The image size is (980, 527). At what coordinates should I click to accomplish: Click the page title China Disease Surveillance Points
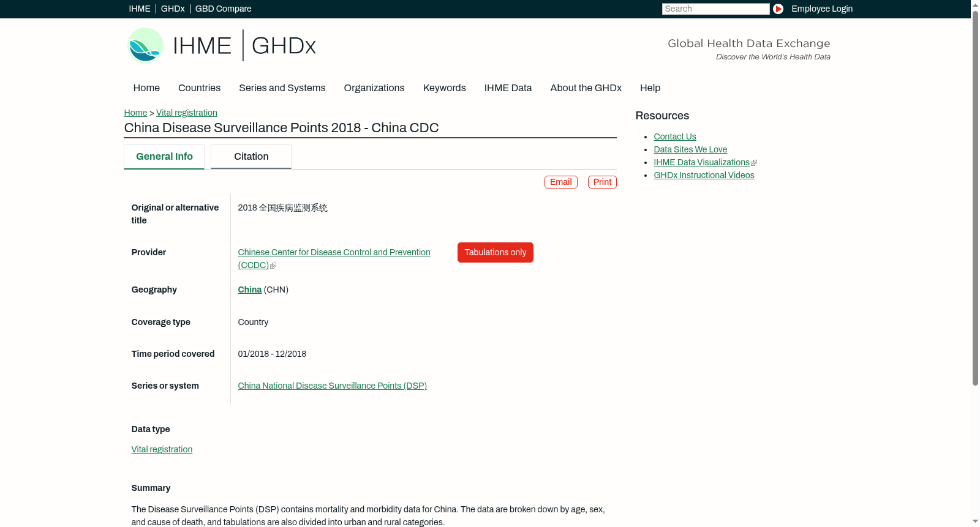pos(282,128)
